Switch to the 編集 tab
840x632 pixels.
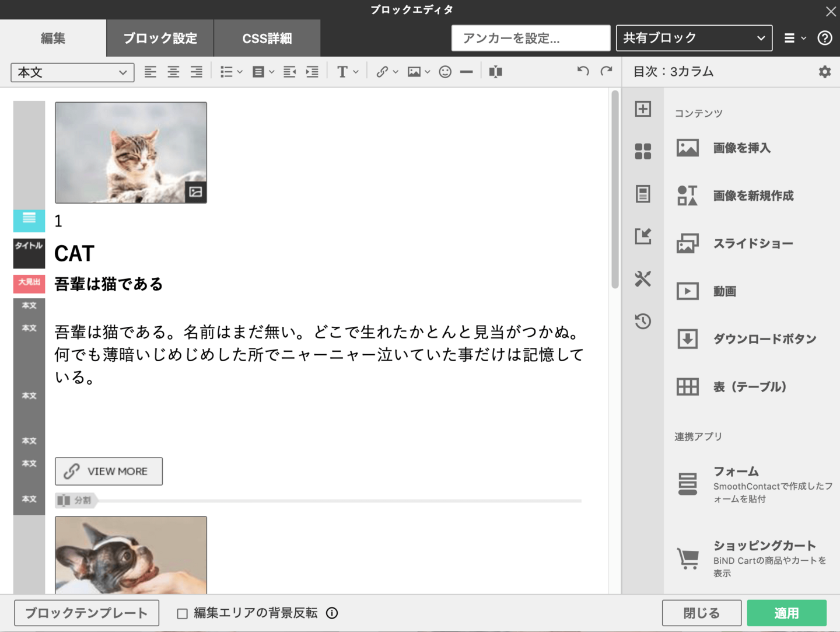pos(53,38)
